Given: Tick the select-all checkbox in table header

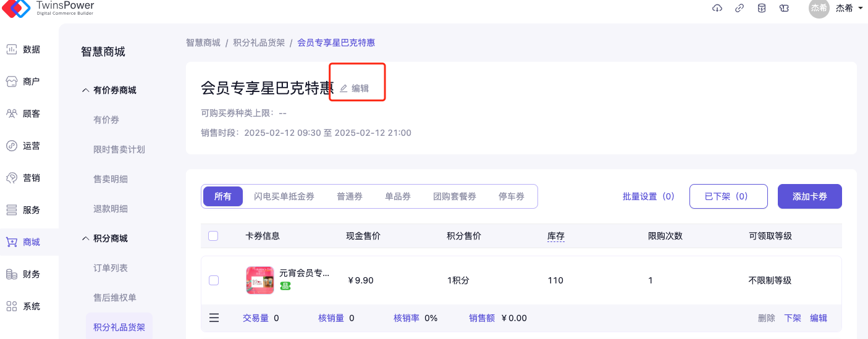Looking at the screenshot, I should coord(213,236).
